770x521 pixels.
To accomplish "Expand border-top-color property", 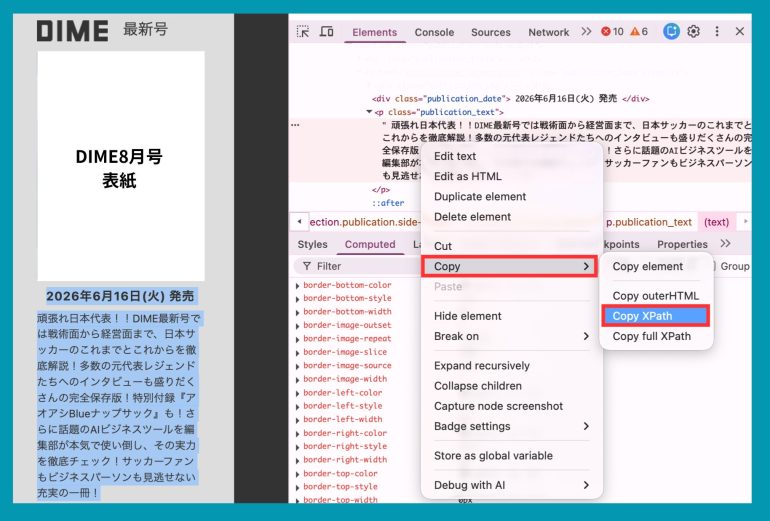I will pyautogui.click(x=298, y=474).
